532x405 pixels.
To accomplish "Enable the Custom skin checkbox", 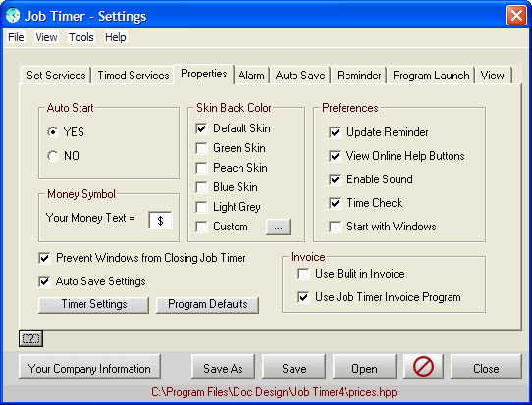I will click(201, 227).
